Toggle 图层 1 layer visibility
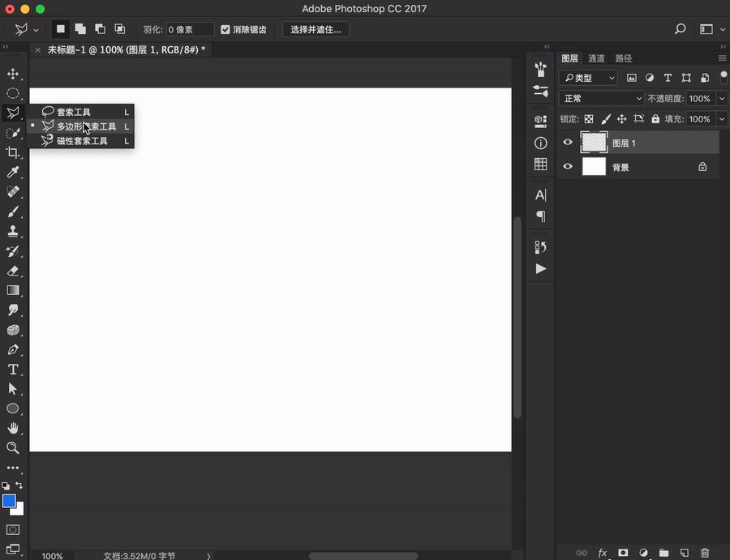Image resolution: width=730 pixels, height=560 pixels. [x=568, y=142]
